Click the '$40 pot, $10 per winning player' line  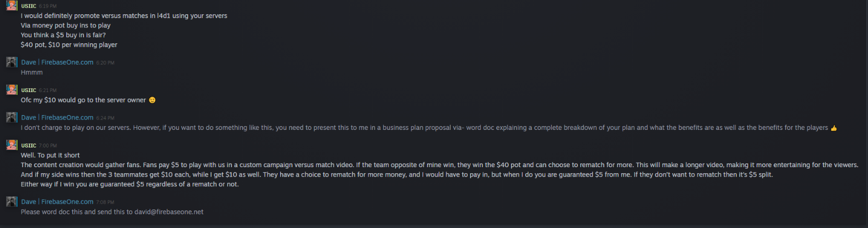pyautogui.click(x=69, y=45)
